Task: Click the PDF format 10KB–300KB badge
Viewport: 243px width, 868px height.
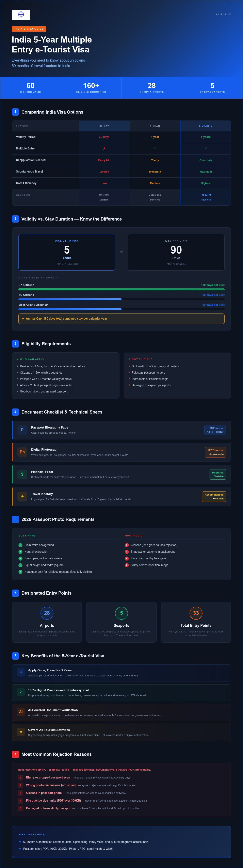Action: 215,430
